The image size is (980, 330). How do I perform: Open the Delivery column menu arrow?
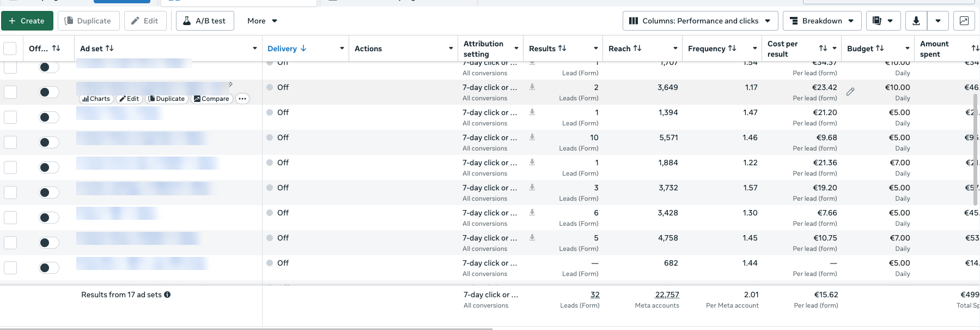(342, 49)
